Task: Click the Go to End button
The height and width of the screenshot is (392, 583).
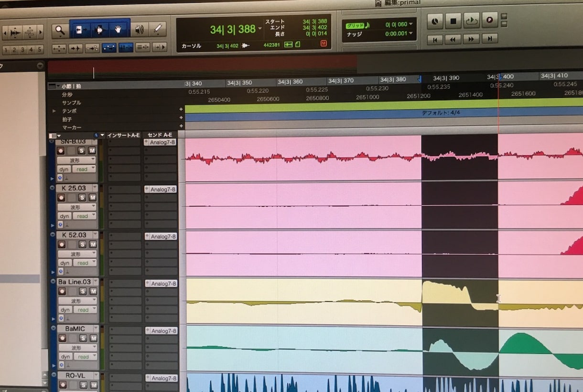Action: tap(490, 39)
